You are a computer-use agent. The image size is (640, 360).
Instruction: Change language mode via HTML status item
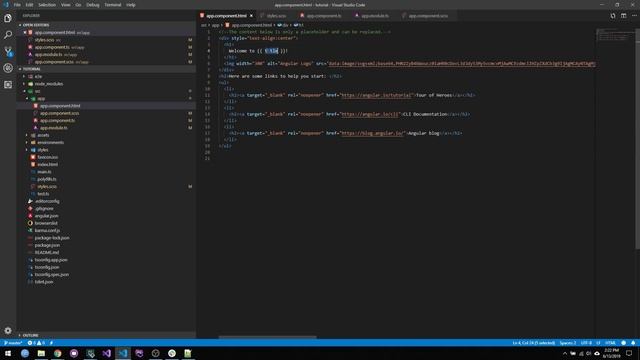coord(610,343)
